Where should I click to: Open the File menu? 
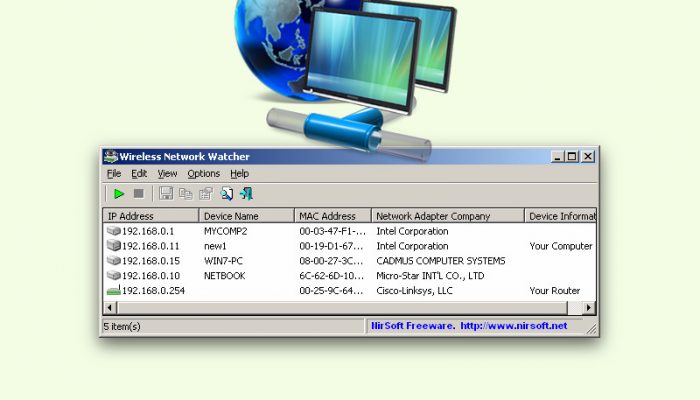[114, 174]
